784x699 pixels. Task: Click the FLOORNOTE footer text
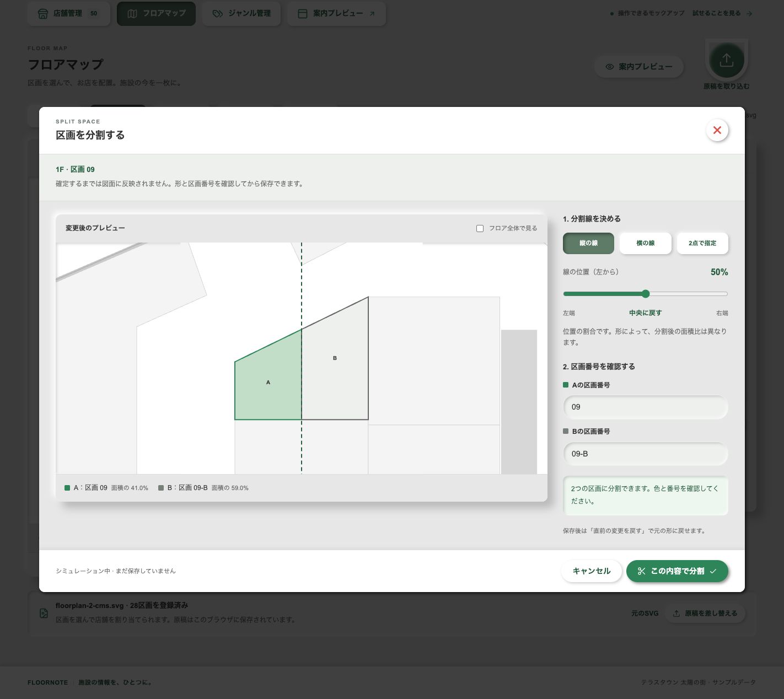[x=48, y=682]
